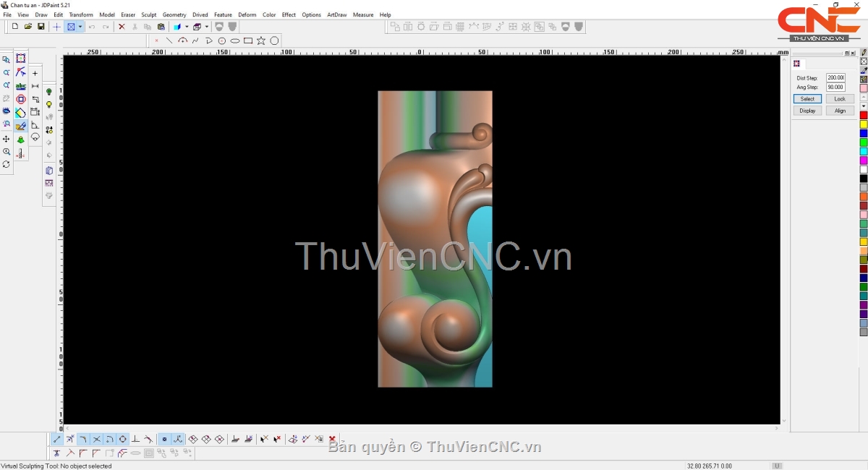The height and width of the screenshot is (470, 868).
Task: Select the abc text tool
Action: [21, 86]
